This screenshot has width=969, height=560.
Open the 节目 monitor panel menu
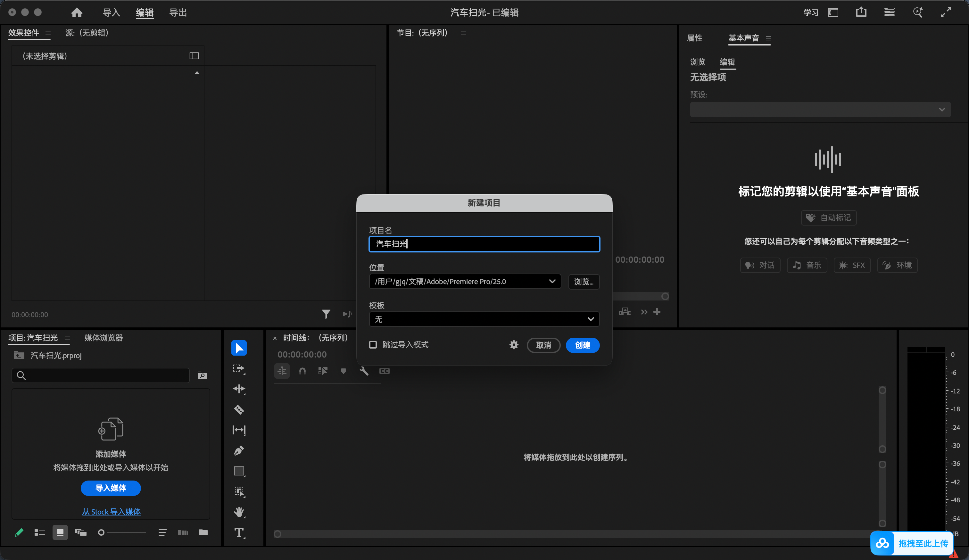pyautogui.click(x=463, y=33)
